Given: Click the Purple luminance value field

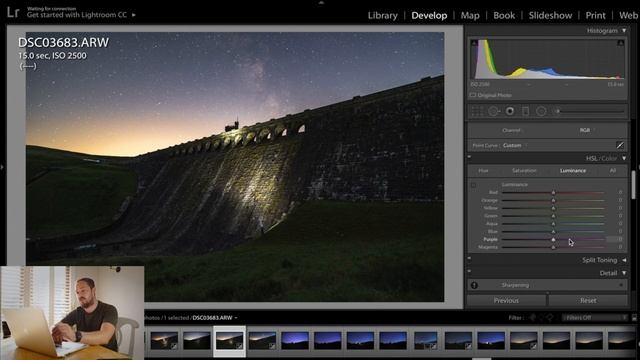Looking at the screenshot, I should 615,239.
